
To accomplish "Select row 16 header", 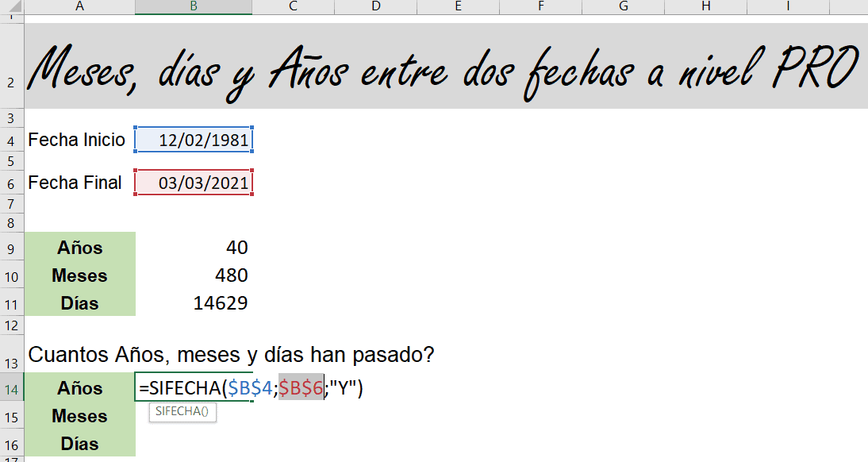I will click(12, 443).
